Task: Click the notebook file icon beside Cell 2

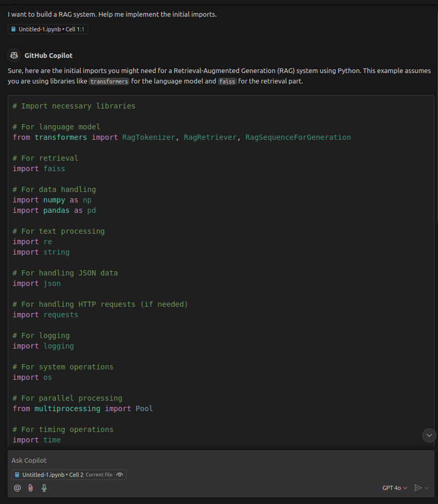Action: coord(17,475)
